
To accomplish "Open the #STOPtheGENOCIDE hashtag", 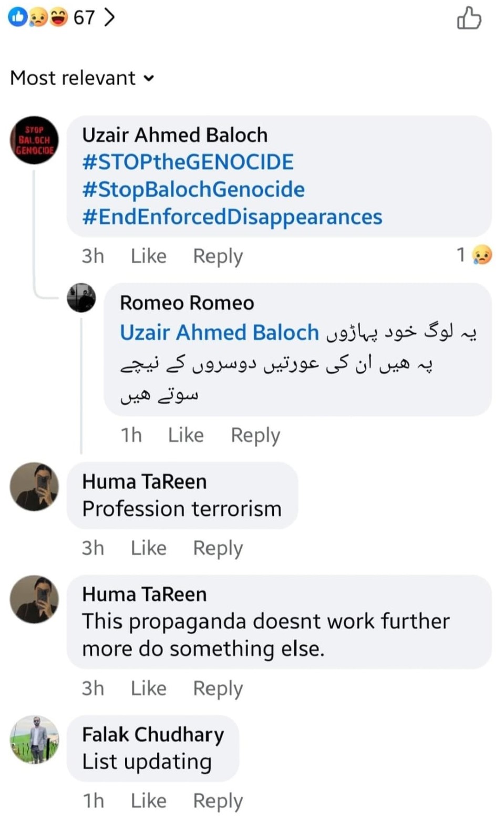I will [x=188, y=162].
